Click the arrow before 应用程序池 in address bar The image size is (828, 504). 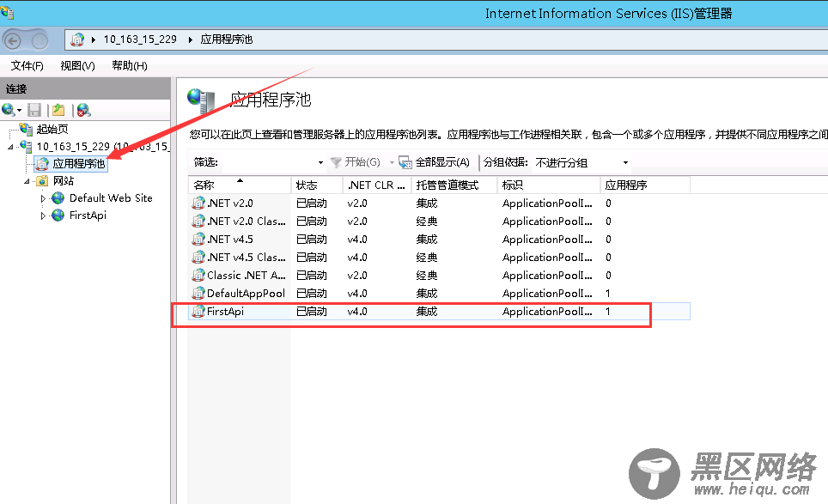click(190, 39)
